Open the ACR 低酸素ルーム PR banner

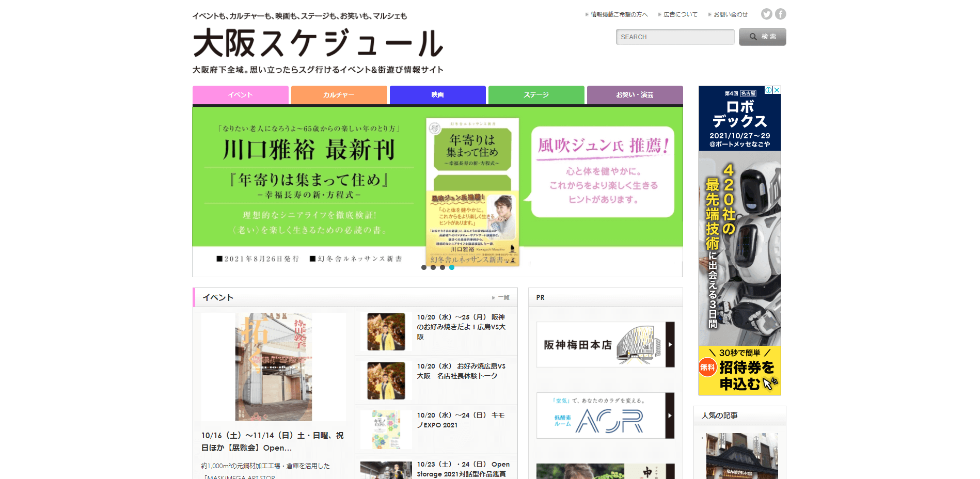(x=606, y=416)
